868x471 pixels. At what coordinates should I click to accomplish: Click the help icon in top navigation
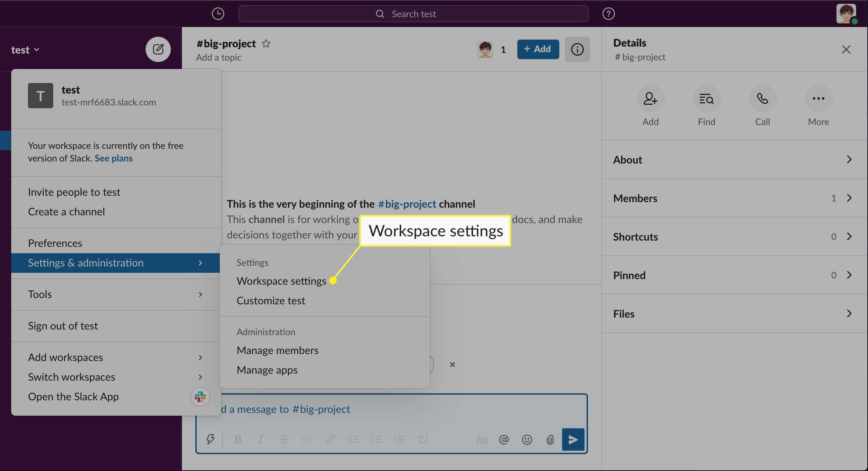608,13
